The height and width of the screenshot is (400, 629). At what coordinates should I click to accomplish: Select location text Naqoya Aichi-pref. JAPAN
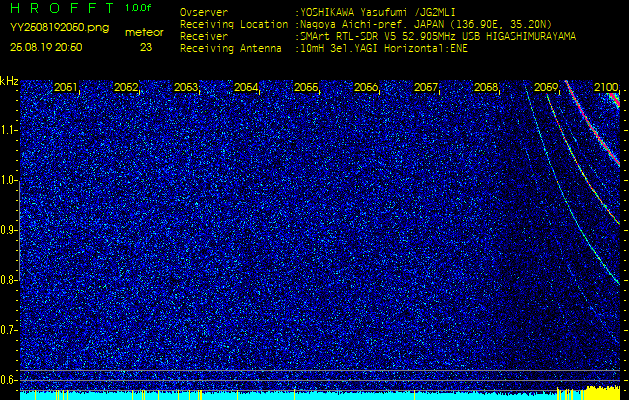(x=375, y=24)
